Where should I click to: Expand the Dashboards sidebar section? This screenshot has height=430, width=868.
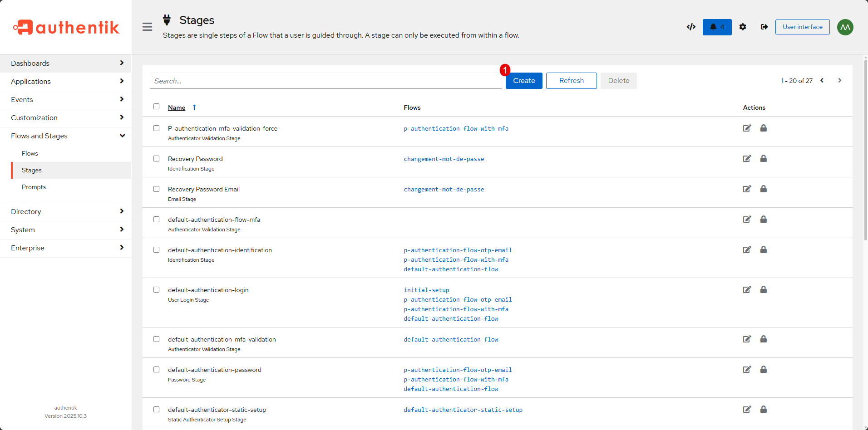tap(66, 64)
